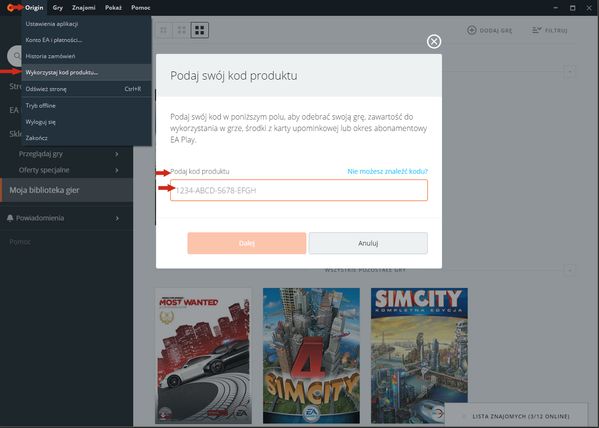Choose Konto EA i płatności menu entry
The height and width of the screenshot is (428, 599).
pyautogui.click(x=86, y=40)
